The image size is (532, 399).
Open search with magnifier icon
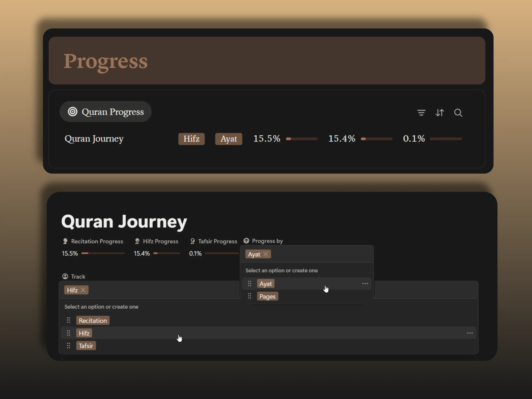click(458, 113)
